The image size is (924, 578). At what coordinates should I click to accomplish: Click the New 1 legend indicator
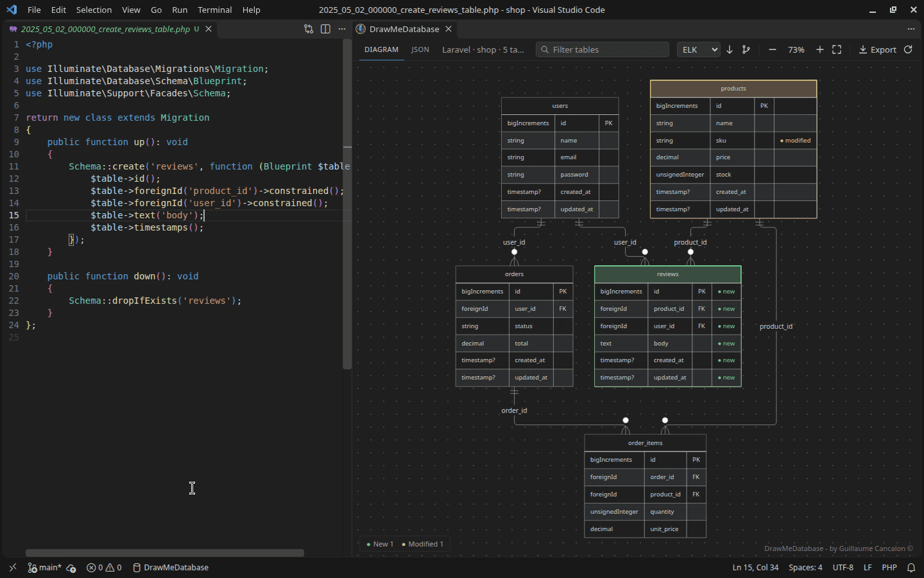[380, 544]
